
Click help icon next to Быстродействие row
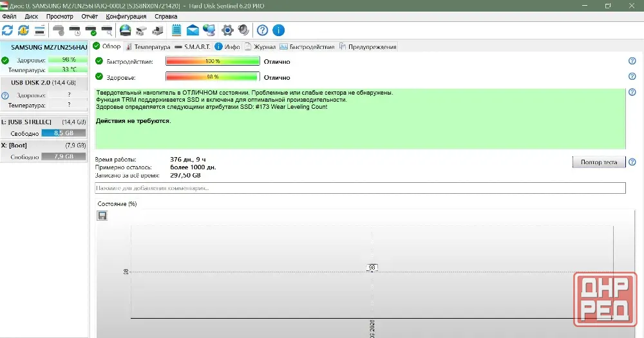[632, 61]
